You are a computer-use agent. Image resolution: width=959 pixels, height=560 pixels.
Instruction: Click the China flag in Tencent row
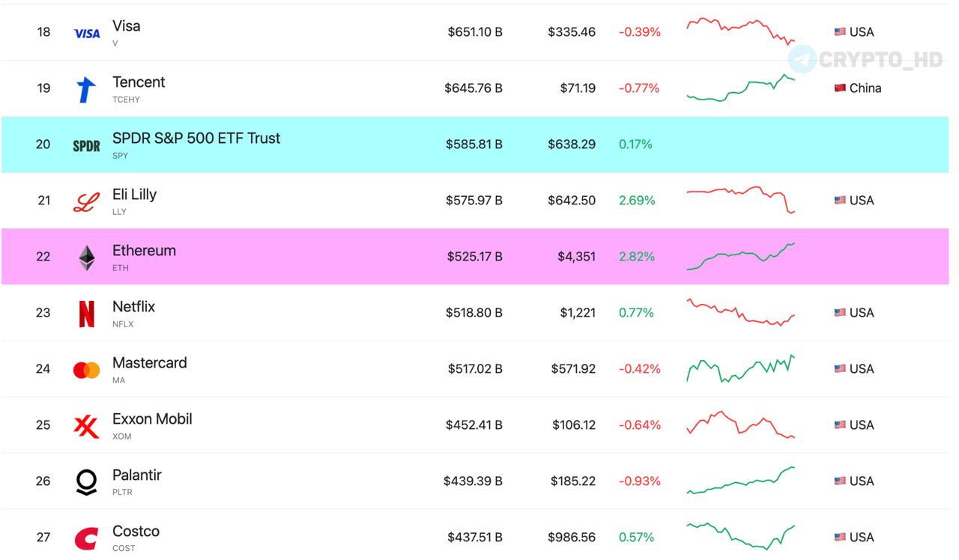[x=840, y=88]
